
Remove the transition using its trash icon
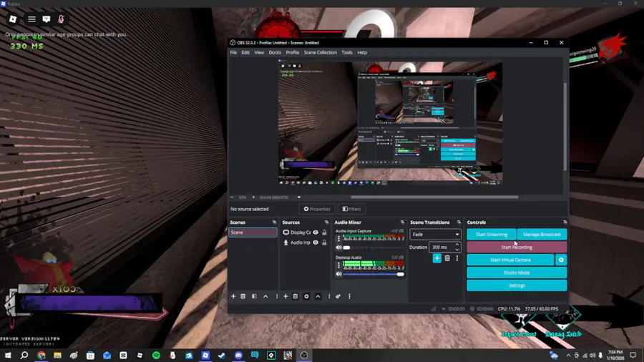(x=447, y=258)
